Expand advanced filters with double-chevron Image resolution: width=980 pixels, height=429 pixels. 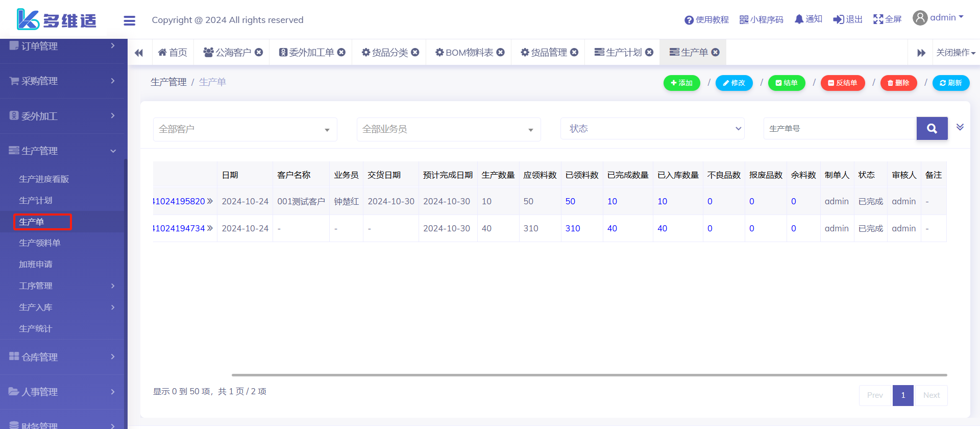click(960, 127)
